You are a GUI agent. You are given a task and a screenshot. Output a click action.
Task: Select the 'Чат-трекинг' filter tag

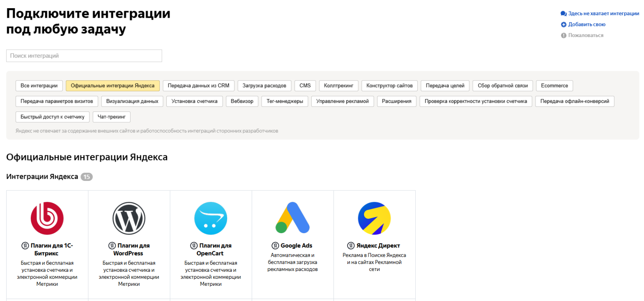point(112,117)
